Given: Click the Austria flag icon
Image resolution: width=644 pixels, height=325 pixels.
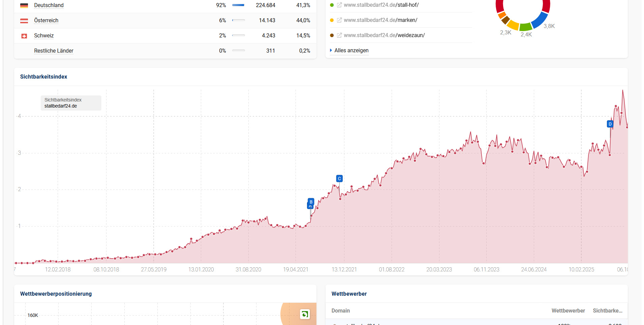Looking at the screenshot, I should coord(24,21).
